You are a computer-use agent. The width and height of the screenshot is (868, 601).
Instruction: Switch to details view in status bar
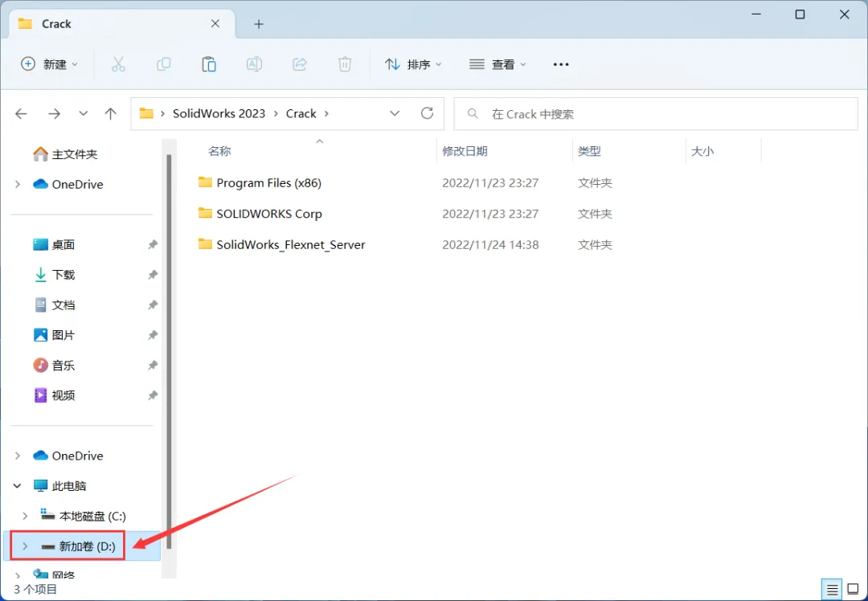tap(832, 590)
